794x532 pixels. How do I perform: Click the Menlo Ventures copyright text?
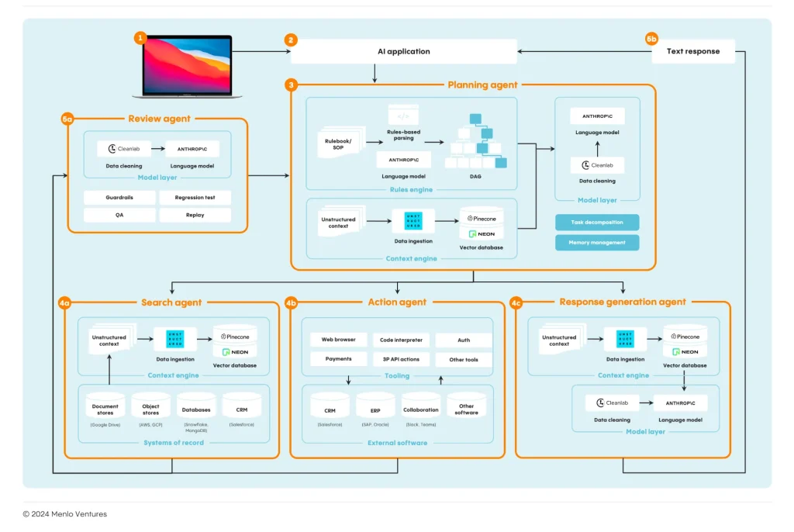(65, 514)
